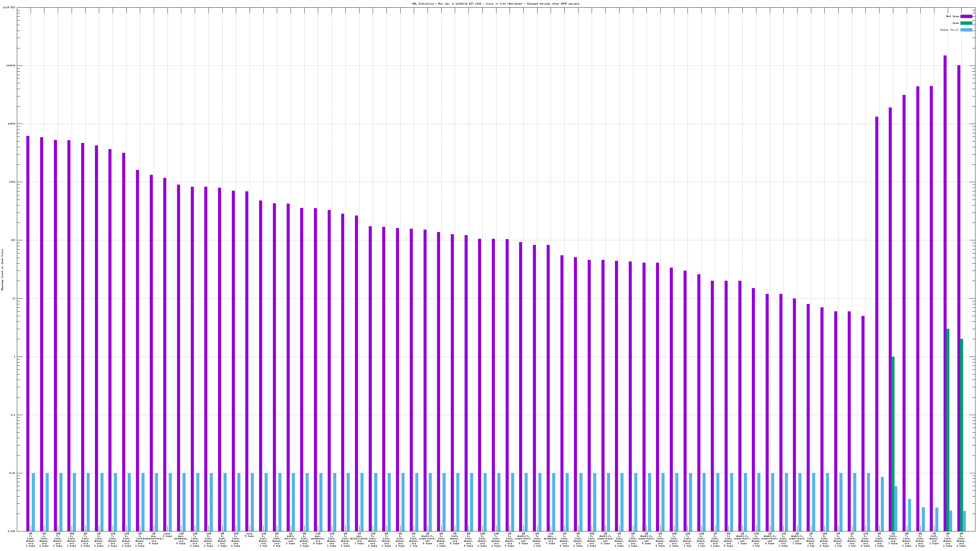Click the zen.spamhaus.org 9 hops label
The height and width of the screenshot is (551, 980).
[181, 539]
